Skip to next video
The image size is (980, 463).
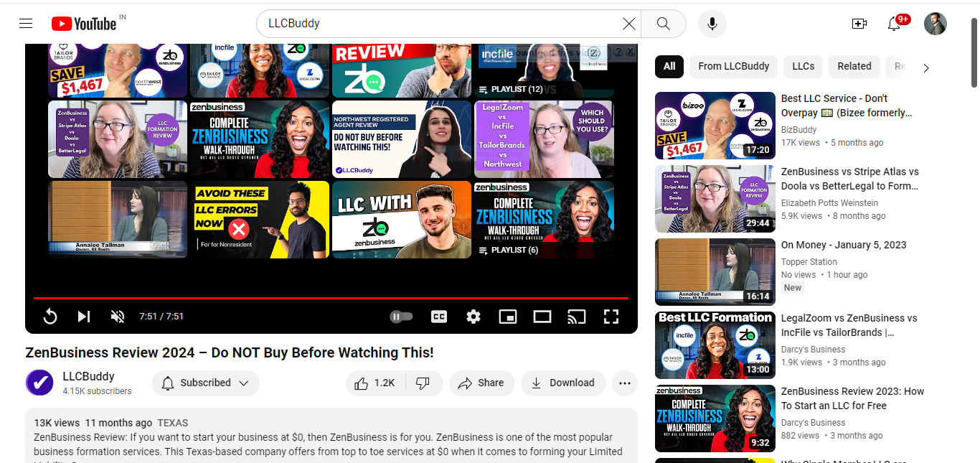(84, 317)
